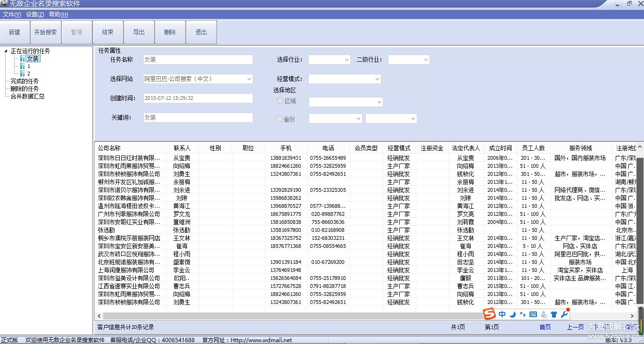The height and width of the screenshot is (344, 644).
Task: Select the 区域 radio button
Action: point(280,100)
